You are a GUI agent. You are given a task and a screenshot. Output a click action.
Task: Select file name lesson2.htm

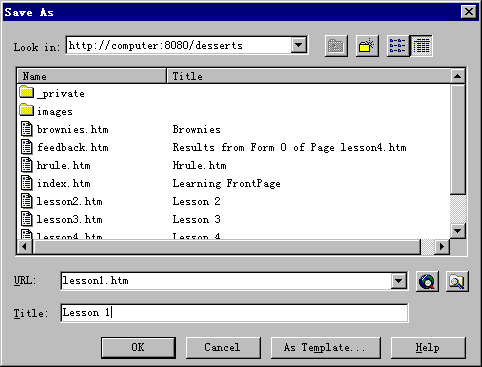[70, 201]
